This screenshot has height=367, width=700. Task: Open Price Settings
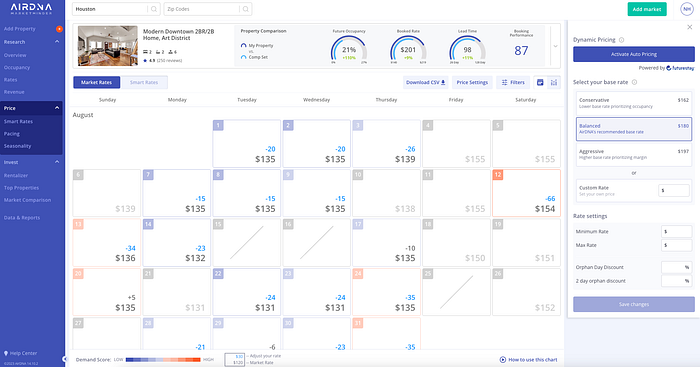click(x=472, y=83)
